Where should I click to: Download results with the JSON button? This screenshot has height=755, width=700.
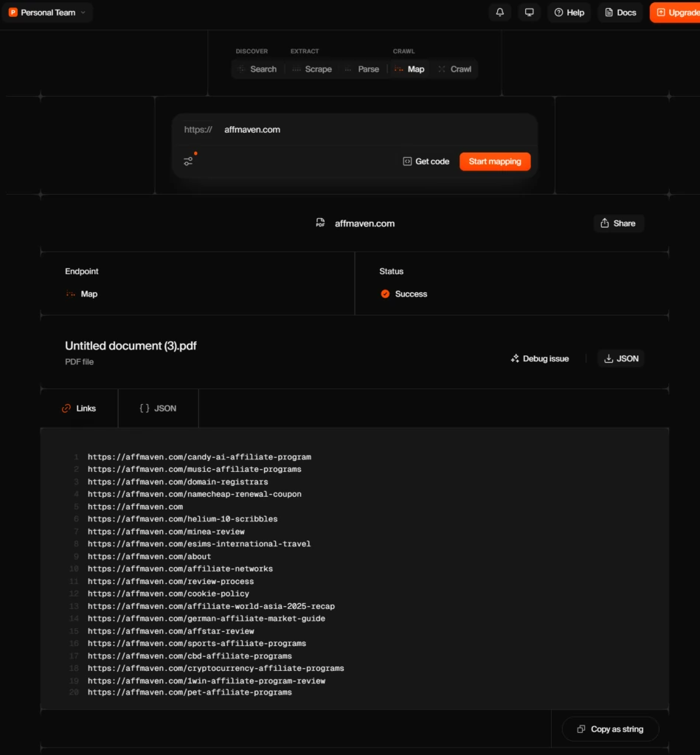(x=621, y=359)
